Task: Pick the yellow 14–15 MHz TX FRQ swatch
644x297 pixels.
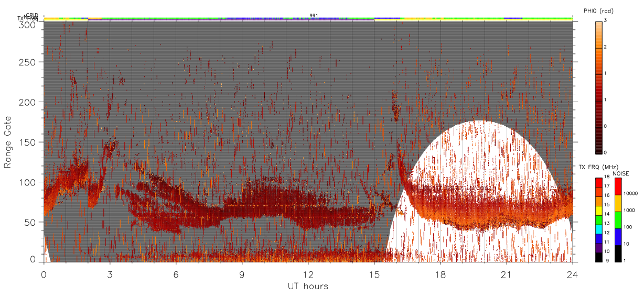Action: pos(599,211)
